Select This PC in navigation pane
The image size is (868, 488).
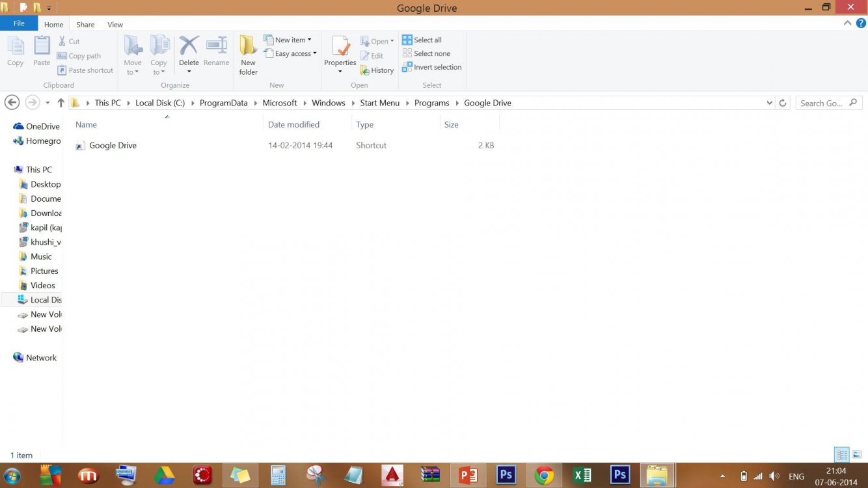coord(33,170)
